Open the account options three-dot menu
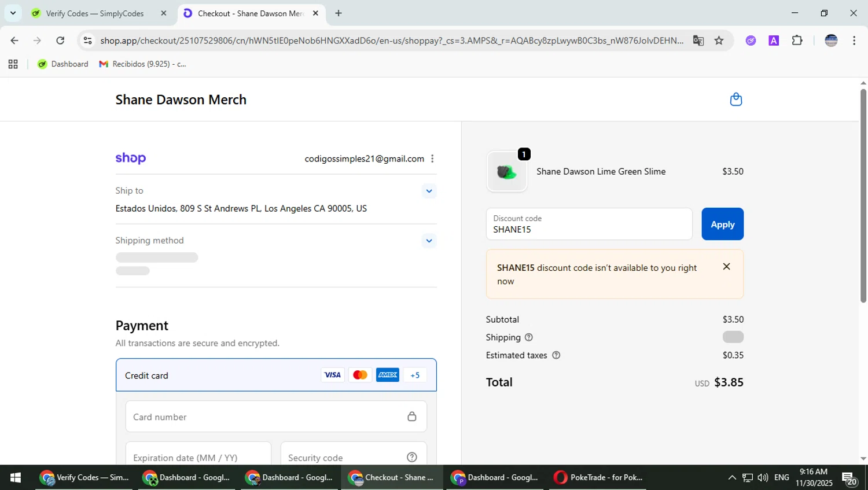The height and width of the screenshot is (490, 868). coord(432,159)
